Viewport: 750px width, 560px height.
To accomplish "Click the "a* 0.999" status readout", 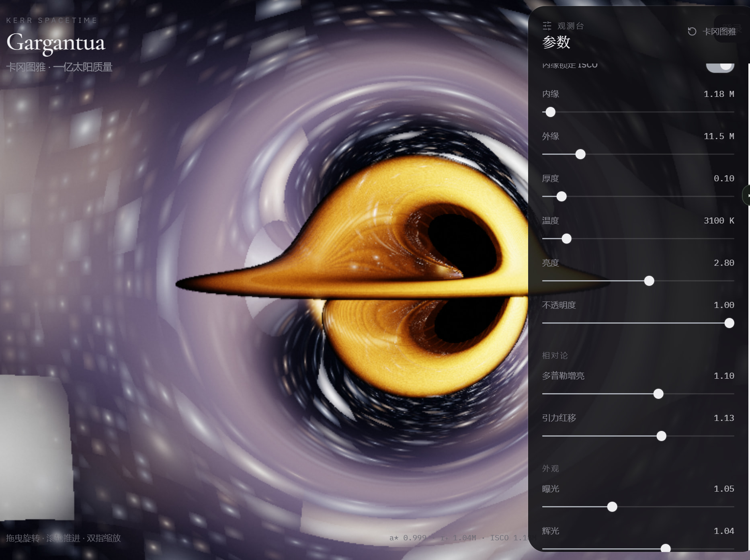I will pyautogui.click(x=408, y=538).
